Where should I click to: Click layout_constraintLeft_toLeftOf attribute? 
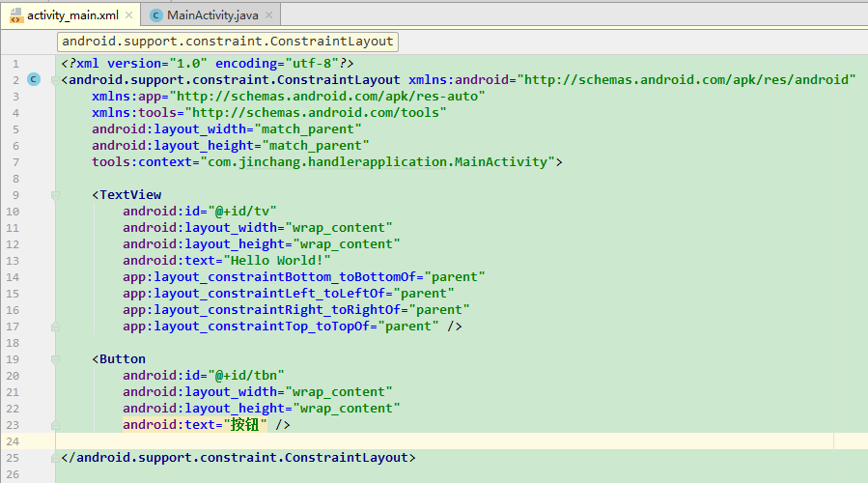[289, 293]
